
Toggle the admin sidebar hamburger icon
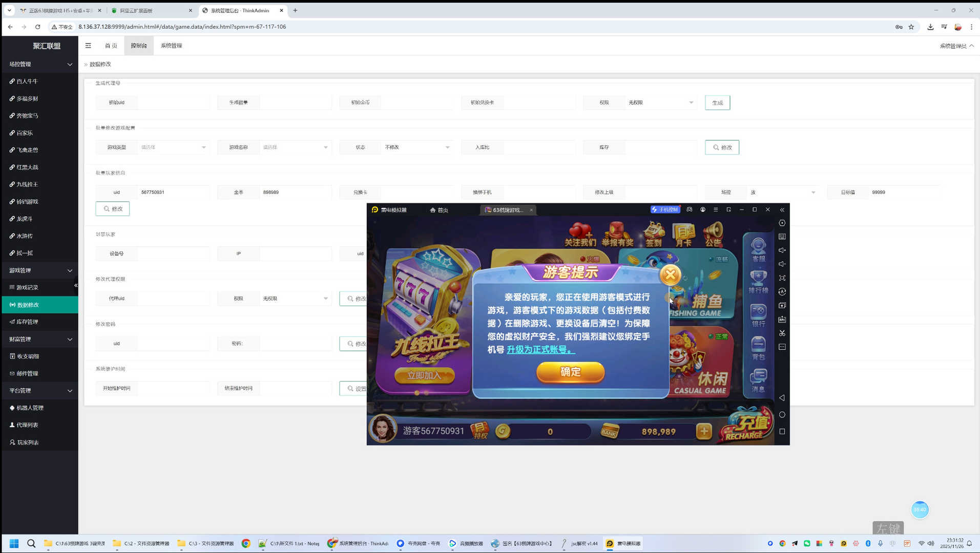click(x=88, y=46)
